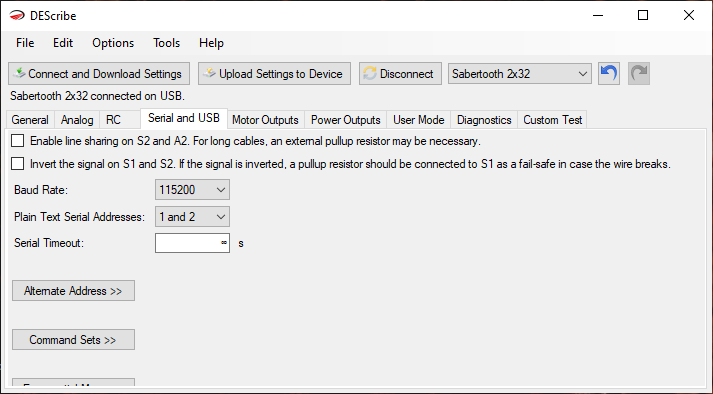This screenshot has width=713, height=394.
Task: Select the Serial and USB tab
Action: pyautogui.click(x=184, y=118)
